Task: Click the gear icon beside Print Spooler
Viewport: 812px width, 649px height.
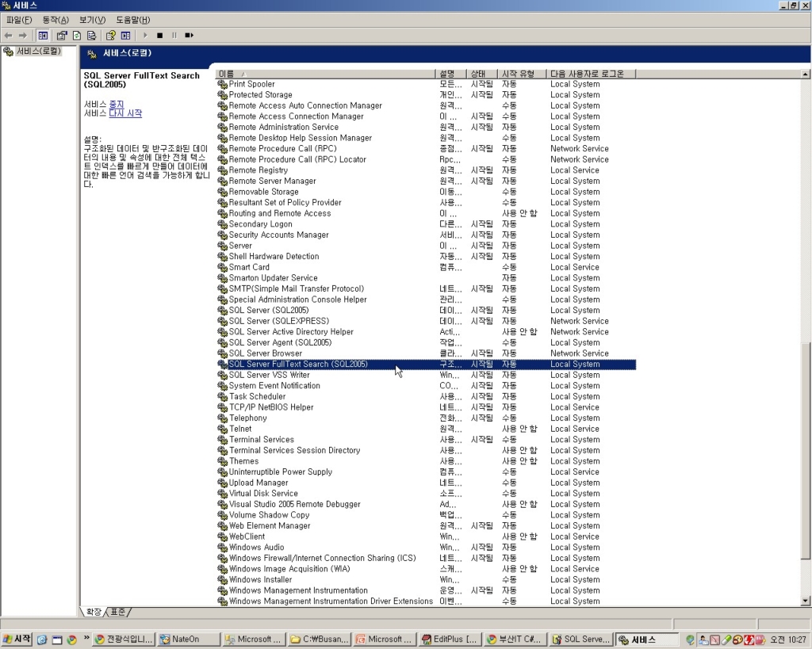Action: [223, 84]
